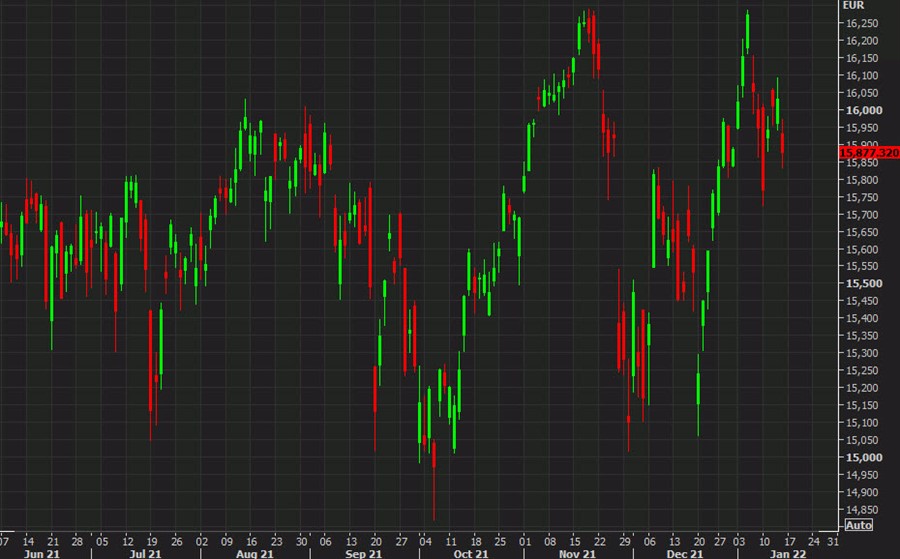Click the Auto scale button
Viewport: 900px width, 559px height.
859,525
